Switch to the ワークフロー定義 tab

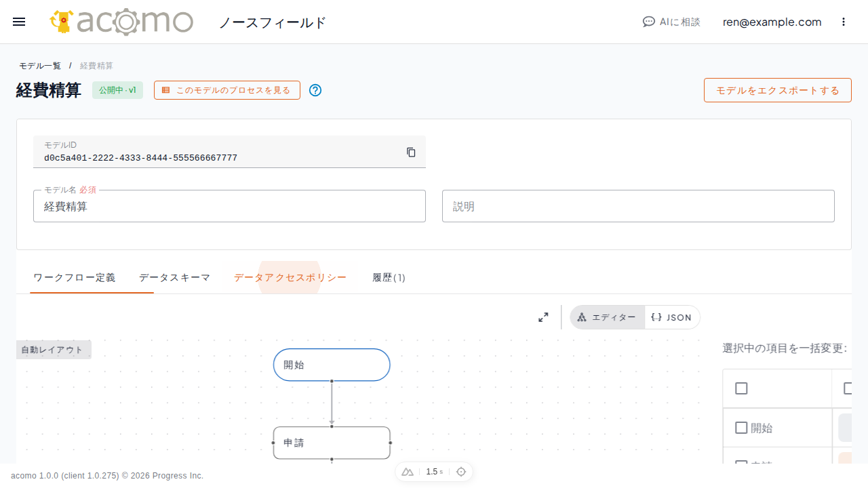75,277
